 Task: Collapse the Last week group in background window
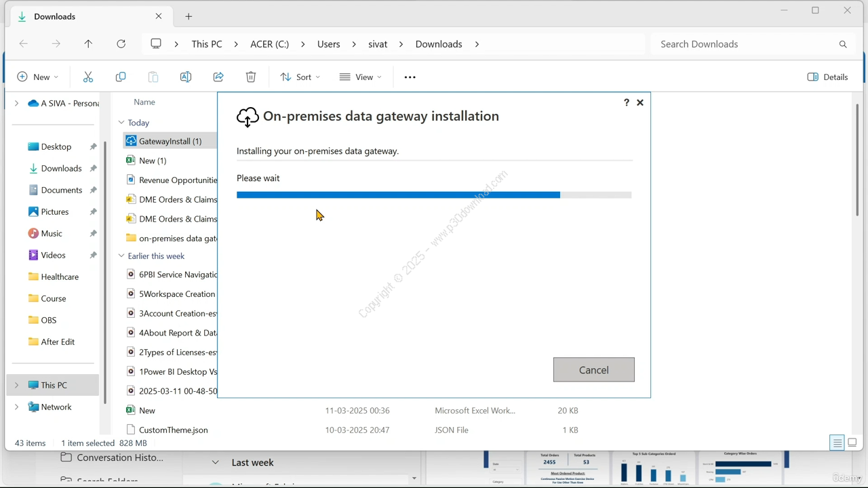tap(215, 462)
